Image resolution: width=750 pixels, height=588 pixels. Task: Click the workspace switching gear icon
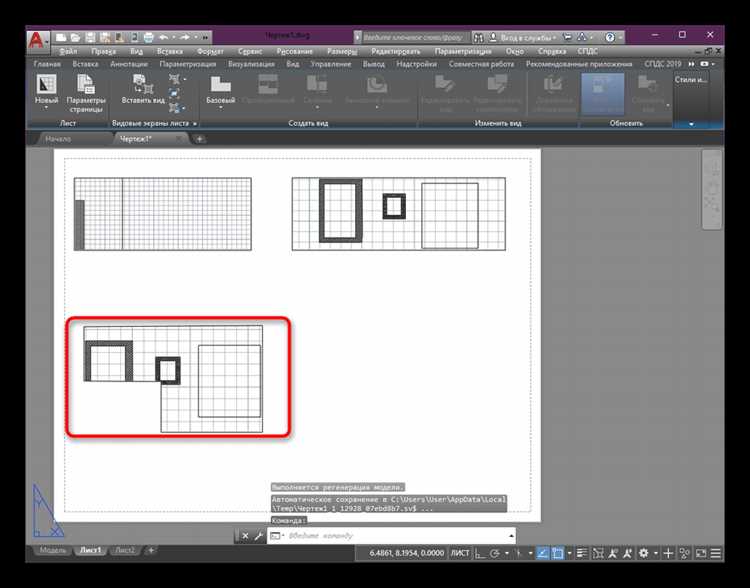pyautogui.click(x=644, y=553)
